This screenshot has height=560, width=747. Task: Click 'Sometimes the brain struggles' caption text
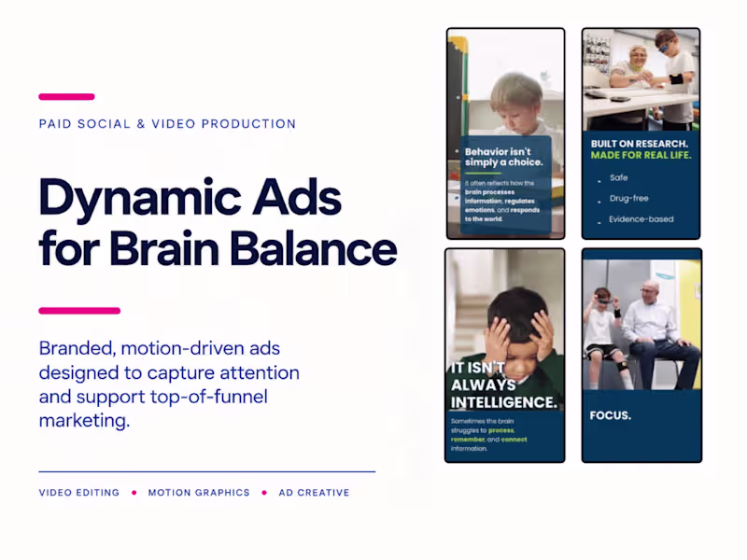(x=488, y=435)
